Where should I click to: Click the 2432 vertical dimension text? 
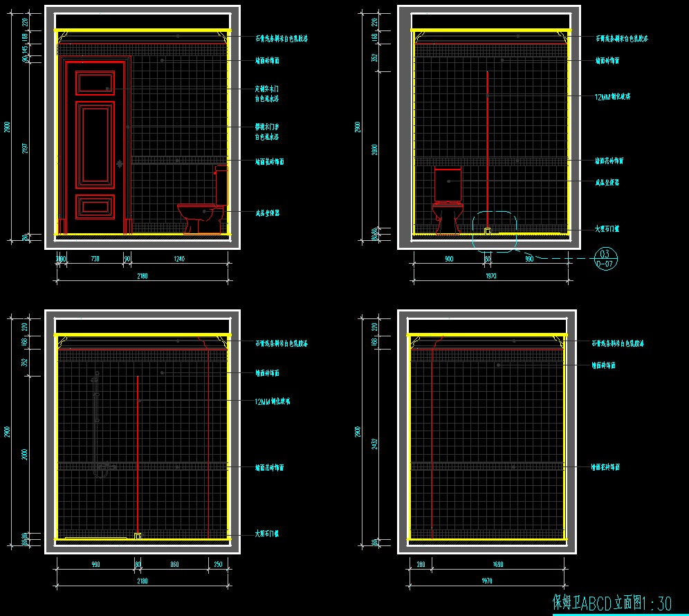coord(375,444)
